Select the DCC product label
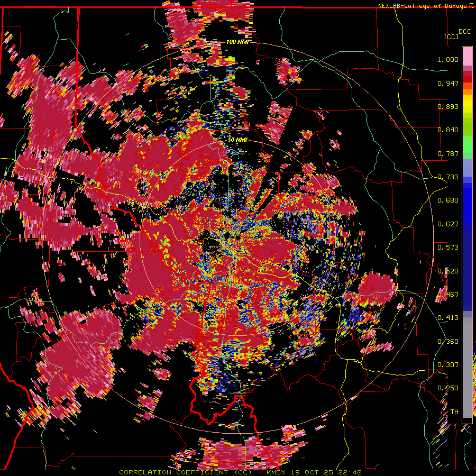The image size is (476, 476). pos(464,32)
